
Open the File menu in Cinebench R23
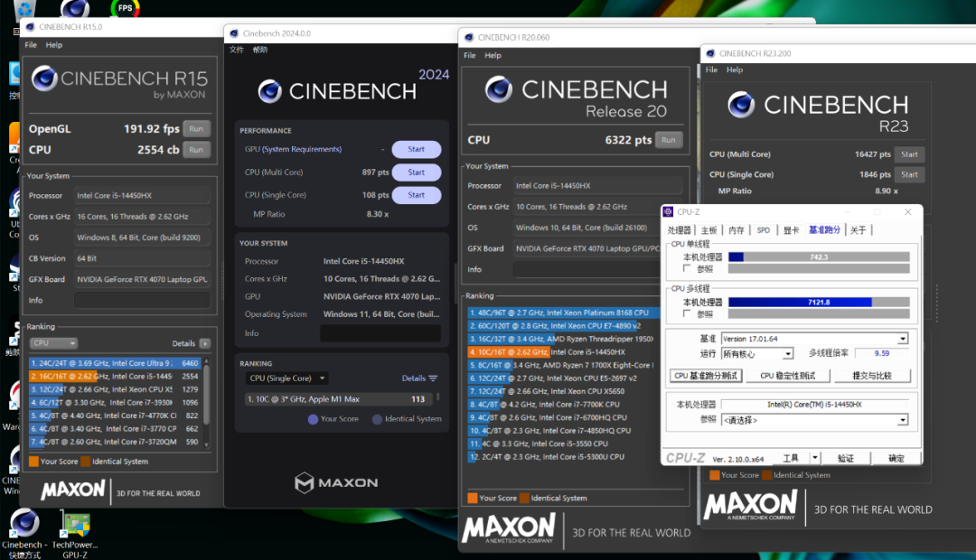pos(711,70)
